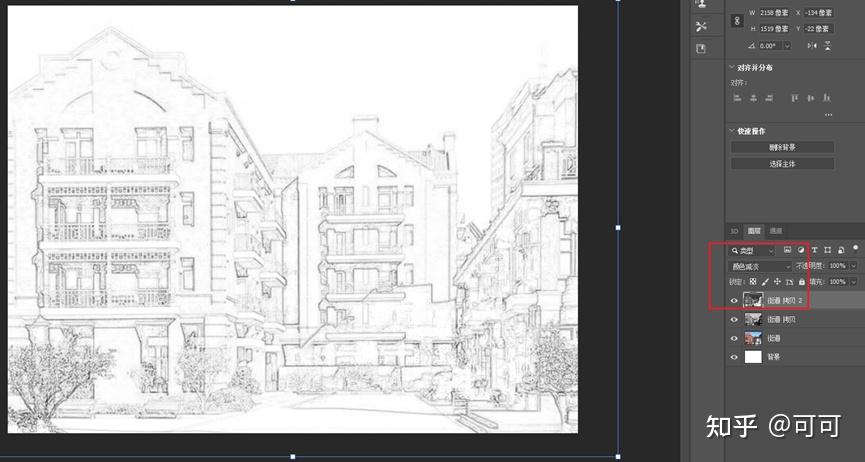Open the tools preset panel icon with crossed tools
This screenshot has height=462, width=865.
701,26
